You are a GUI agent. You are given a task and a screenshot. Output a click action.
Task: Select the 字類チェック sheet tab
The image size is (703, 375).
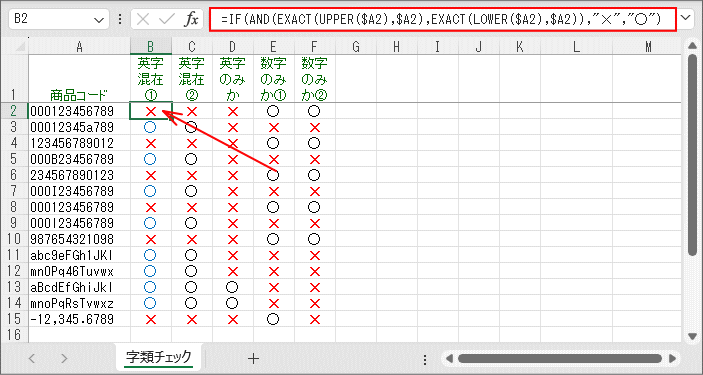[x=159, y=357]
